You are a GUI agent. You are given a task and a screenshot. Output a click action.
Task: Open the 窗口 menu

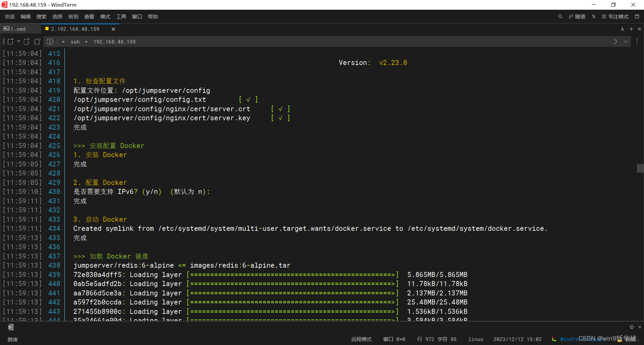pos(137,17)
